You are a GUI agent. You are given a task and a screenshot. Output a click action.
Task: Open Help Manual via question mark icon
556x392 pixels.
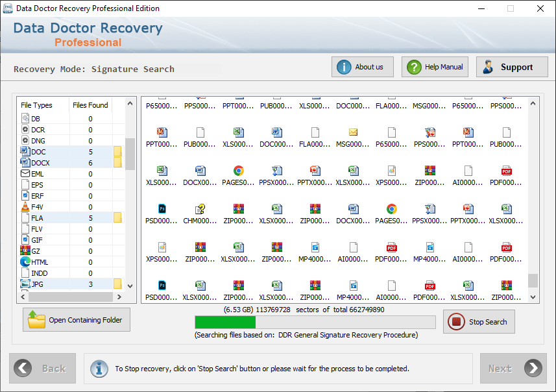click(414, 67)
